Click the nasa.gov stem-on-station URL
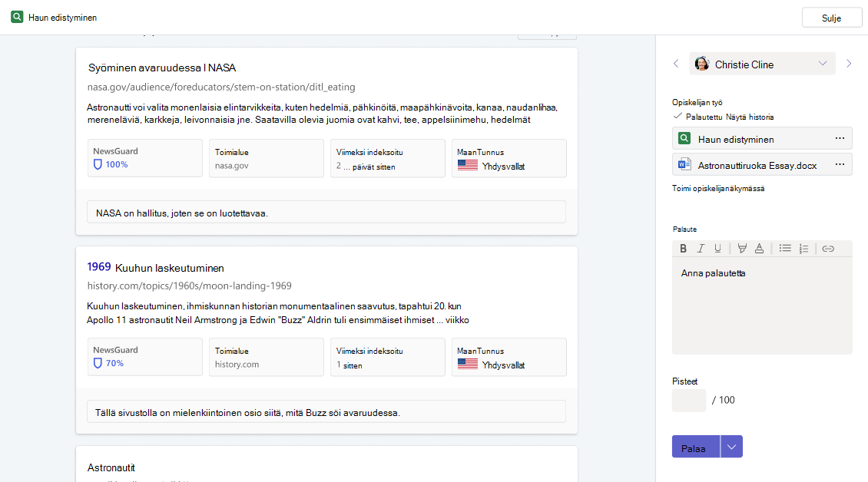The image size is (868, 482). click(x=221, y=87)
